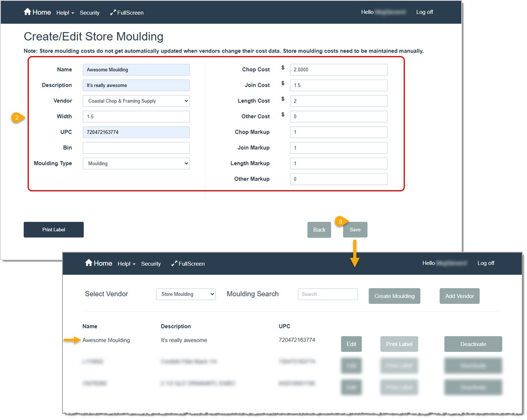Click the Home icon in the lower window
527x420 pixels.
coord(89,263)
